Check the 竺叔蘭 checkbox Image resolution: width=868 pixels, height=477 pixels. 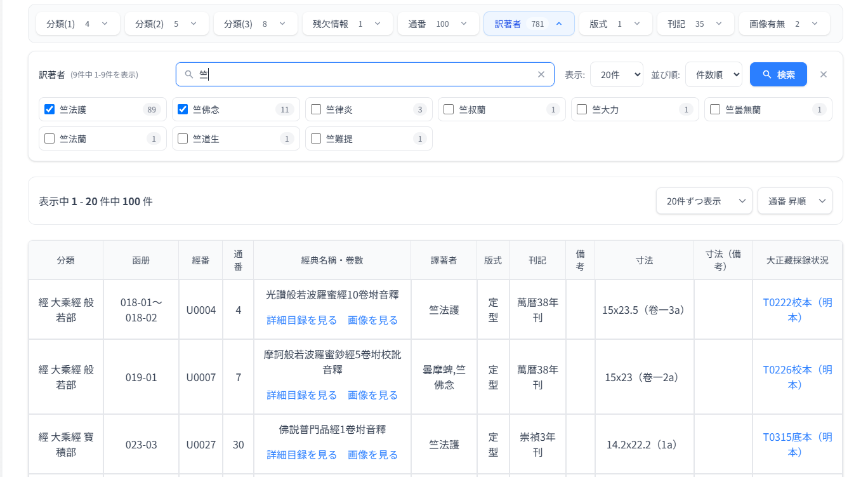coord(449,109)
